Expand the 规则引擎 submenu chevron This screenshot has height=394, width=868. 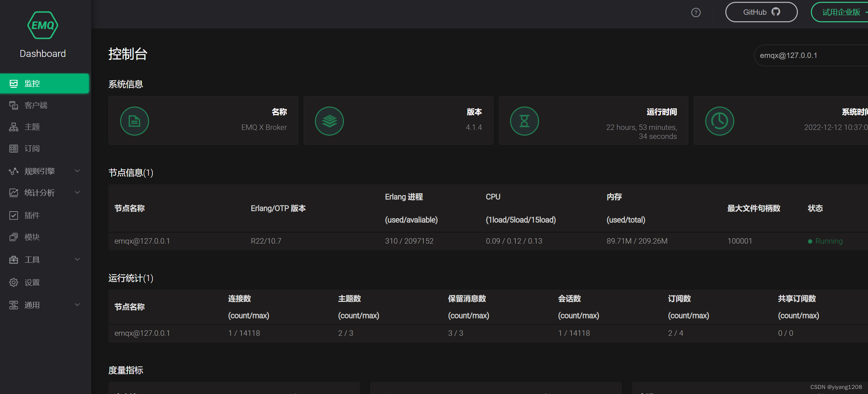(x=77, y=171)
